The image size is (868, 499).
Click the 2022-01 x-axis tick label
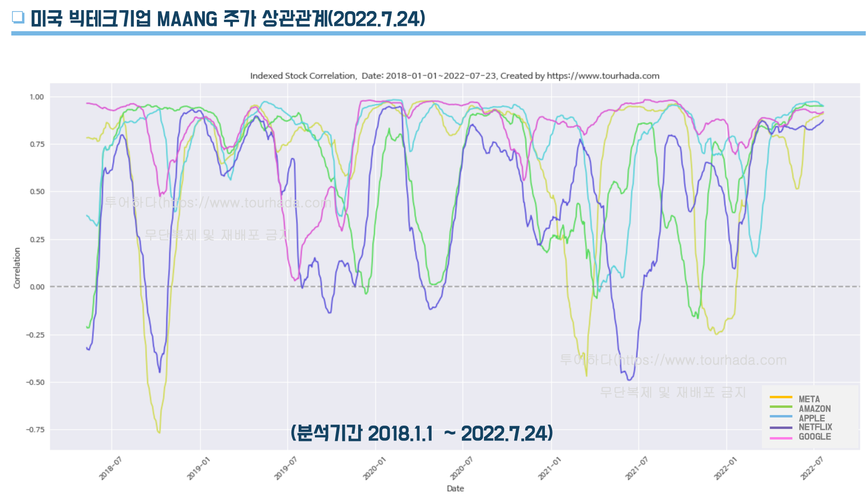(725, 468)
